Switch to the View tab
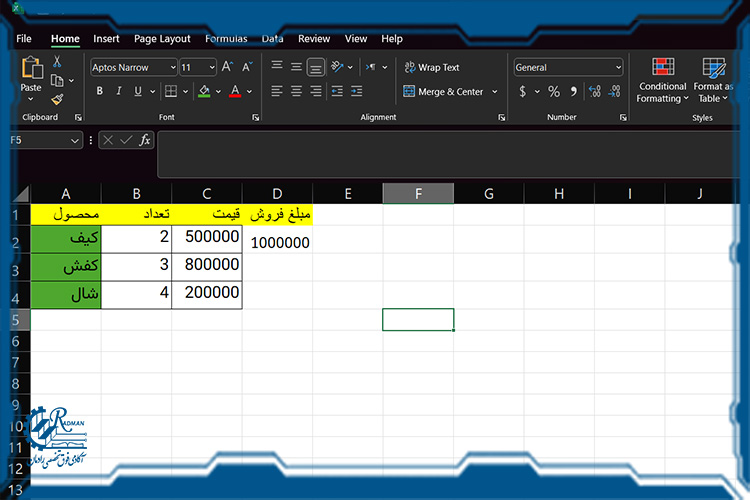 click(356, 39)
